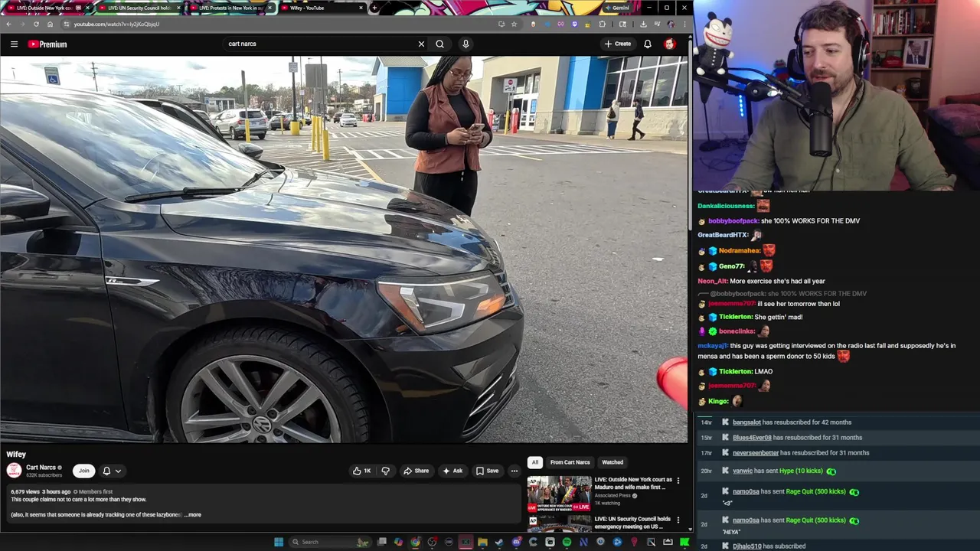Pause the Cart Narcs video player

click(344, 249)
